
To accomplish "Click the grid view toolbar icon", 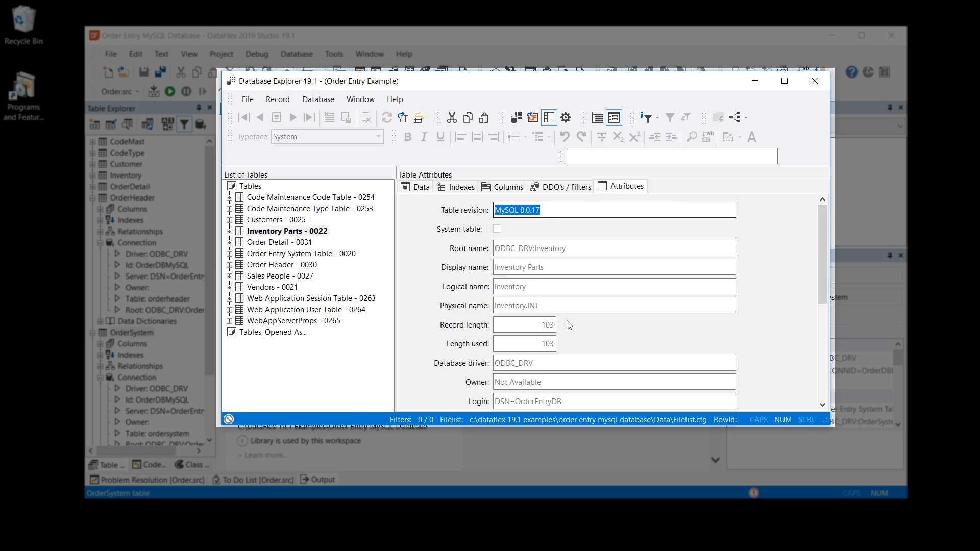I will [597, 118].
